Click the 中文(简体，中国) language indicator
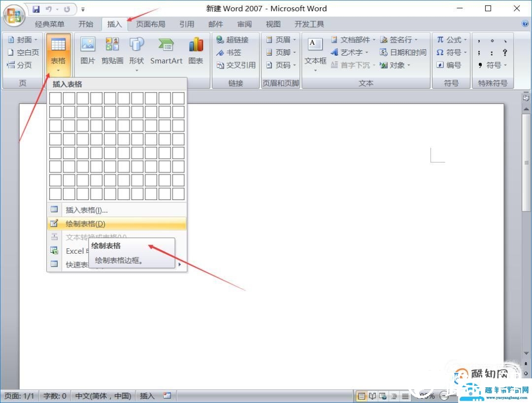Screen dimensions: 532x403 103,396
